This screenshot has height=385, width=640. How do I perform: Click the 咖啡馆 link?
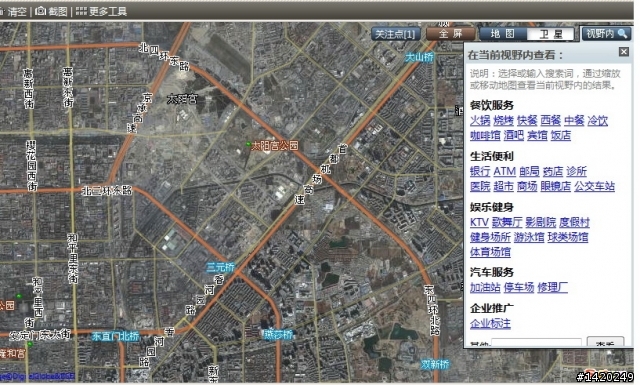coord(485,135)
